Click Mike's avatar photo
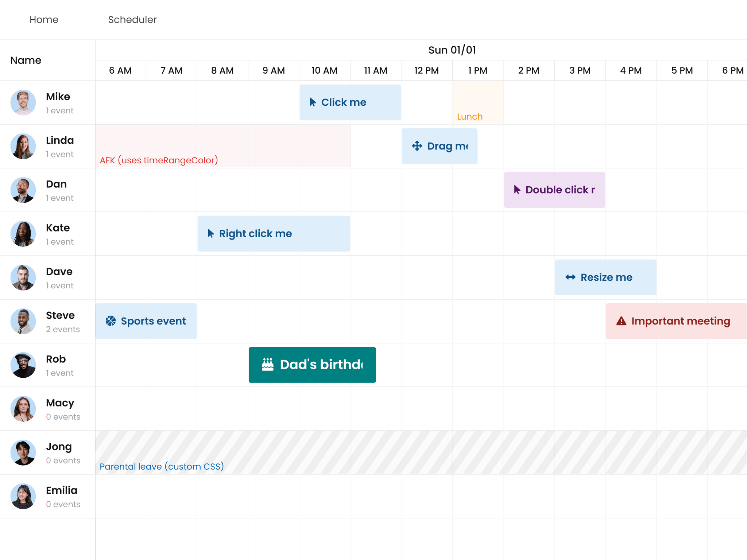The image size is (747, 560). click(x=23, y=102)
